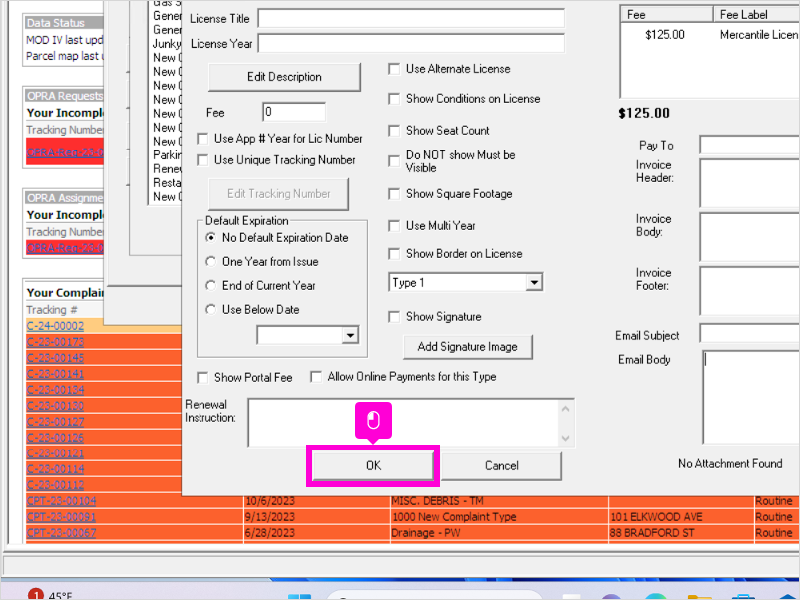Open complaint C-23-00126
The height and width of the screenshot is (600, 800).
pos(55,438)
